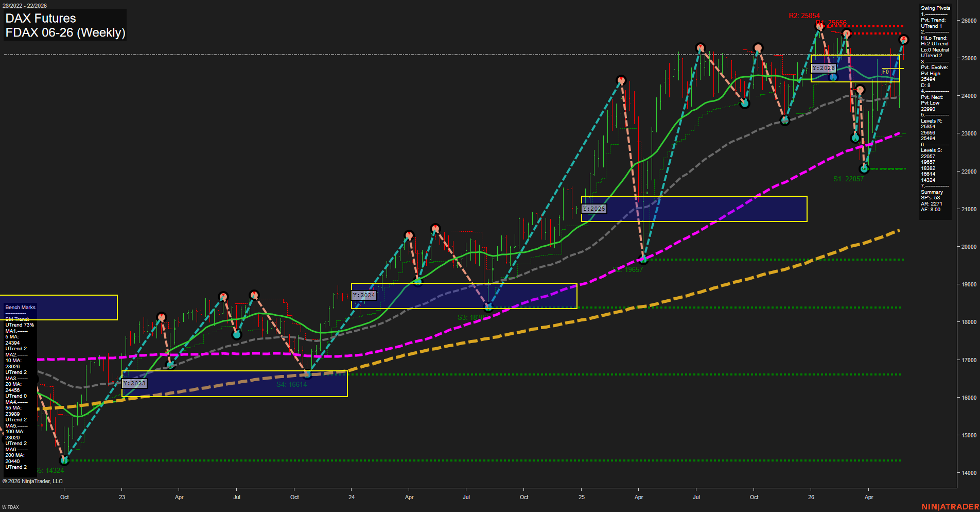The height and width of the screenshot is (512, 980).
Task: Click the 'AF: 8.00' summary line
Action: 931,210
